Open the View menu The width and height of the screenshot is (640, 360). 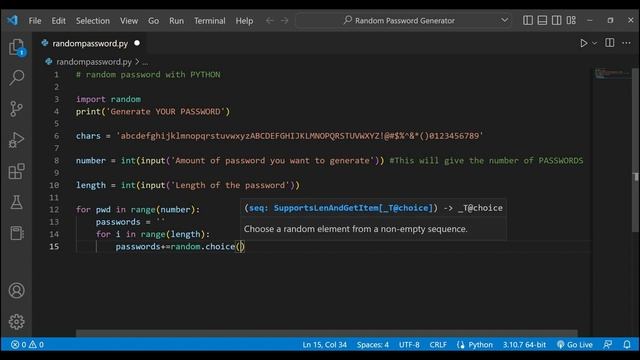129,21
